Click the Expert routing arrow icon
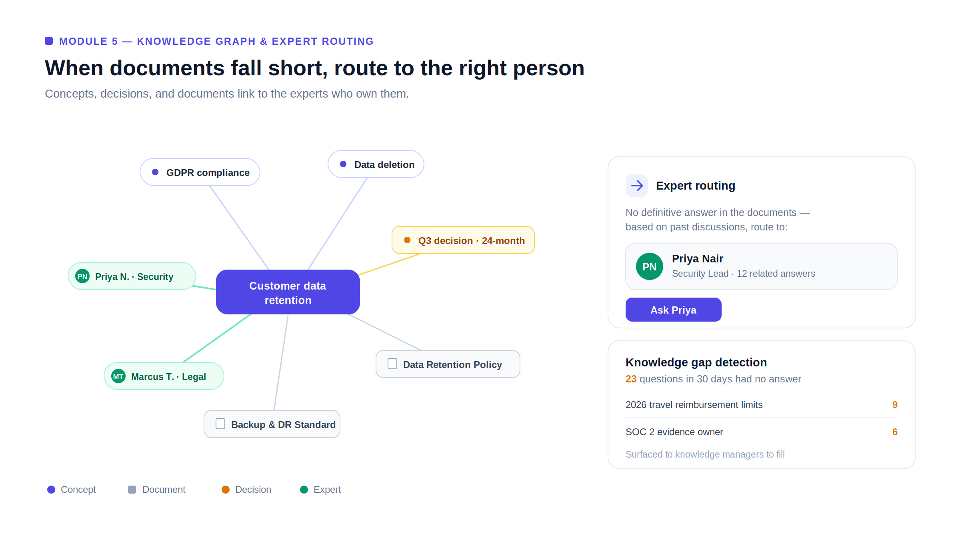 (x=637, y=186)
